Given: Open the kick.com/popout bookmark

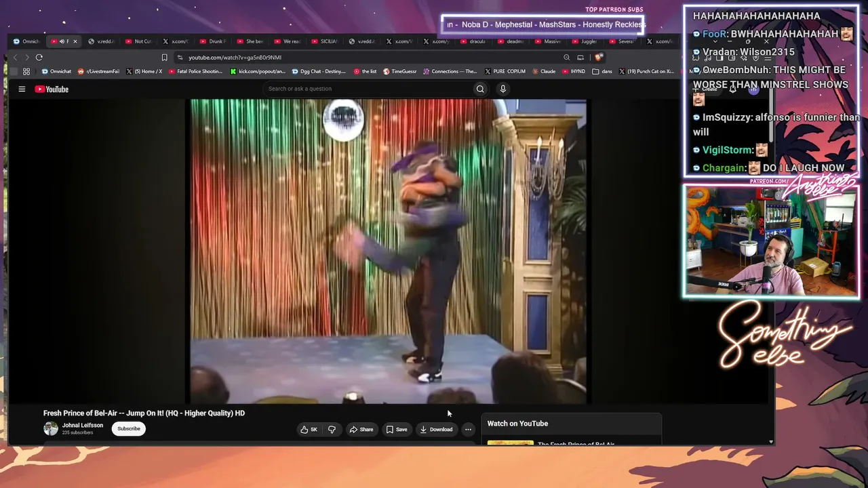Looking at the screenshot, I should click(258, 71).
